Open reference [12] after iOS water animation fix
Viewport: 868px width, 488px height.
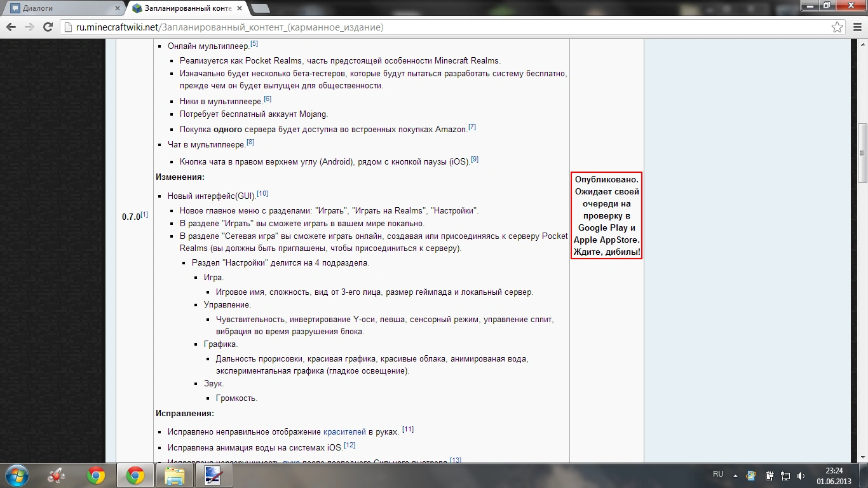(349, 445)
